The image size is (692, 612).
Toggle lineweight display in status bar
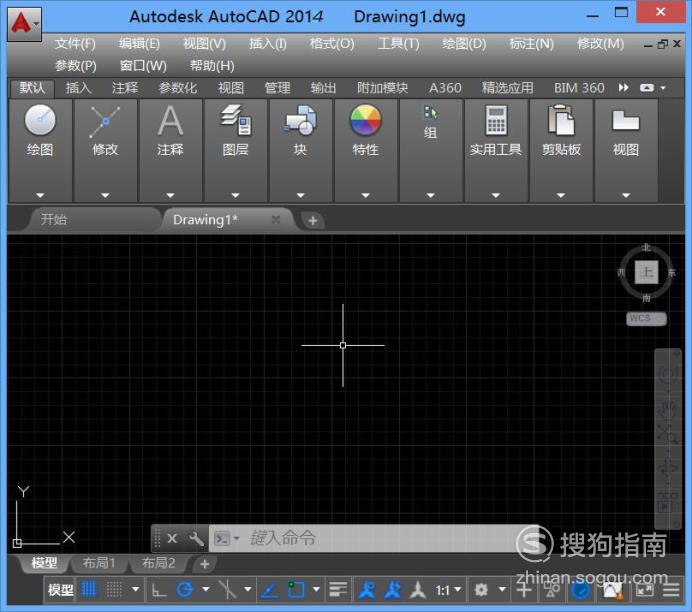click(x=338, y=589)
